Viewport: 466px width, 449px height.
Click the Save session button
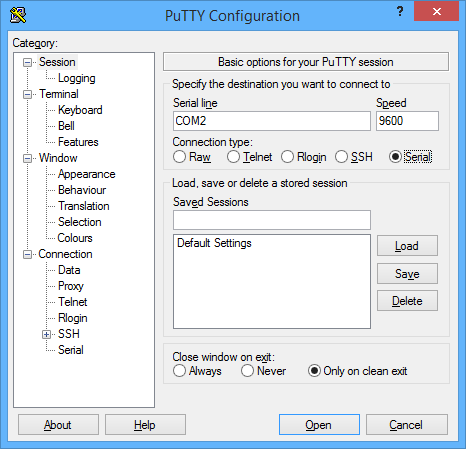tap(407, 274)
